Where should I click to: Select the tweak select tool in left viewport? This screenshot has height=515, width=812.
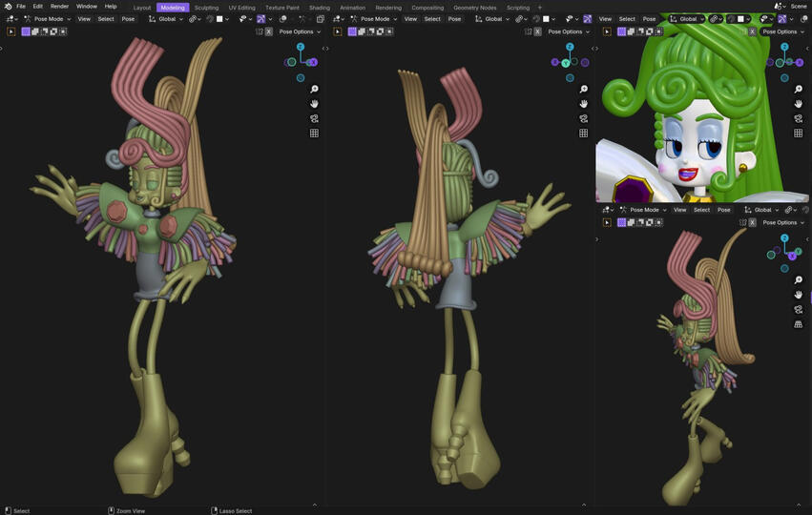11,31
